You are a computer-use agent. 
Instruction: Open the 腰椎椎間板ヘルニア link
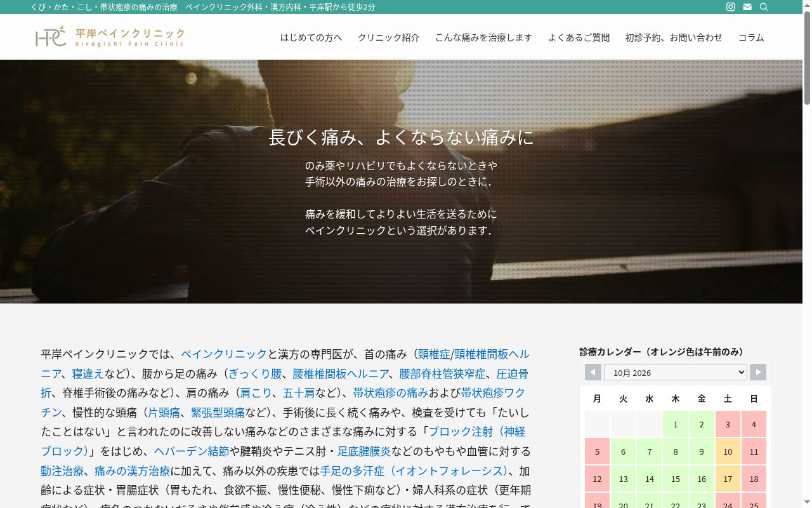(x=341, y=373)
